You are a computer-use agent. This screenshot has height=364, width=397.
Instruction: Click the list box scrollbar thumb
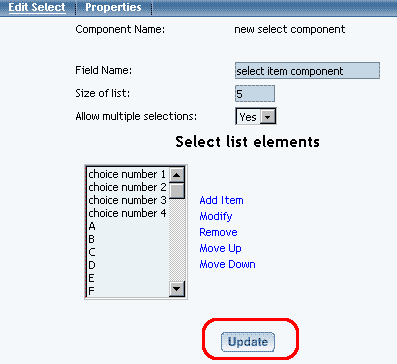click(177, 191)
